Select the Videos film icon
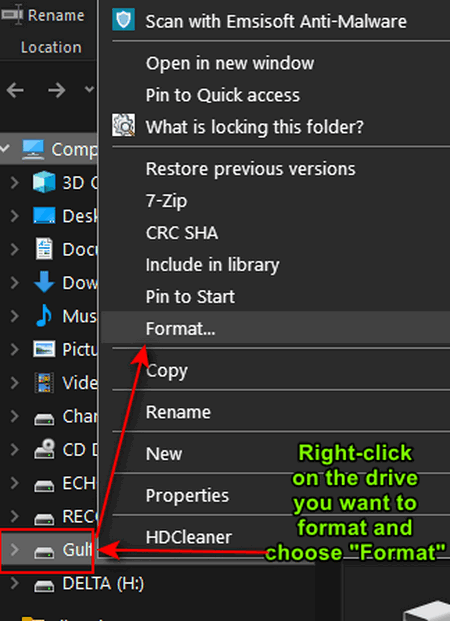The height and width of the screenshot is (621, 450). [x=44, y=382]
